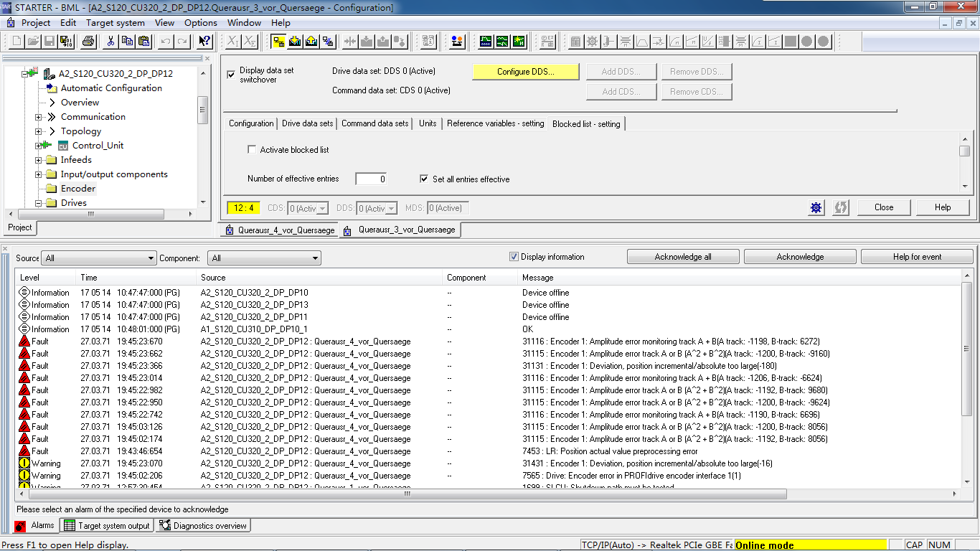Click the Print toolbar icon
The image size is (980, 551).
click(x=88, y=41)
